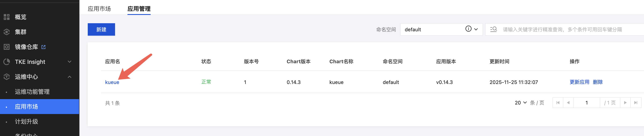Open the 20 per-page size dropdown
Image resolution: width=644 pixels, height=136 pixels.
521,103
